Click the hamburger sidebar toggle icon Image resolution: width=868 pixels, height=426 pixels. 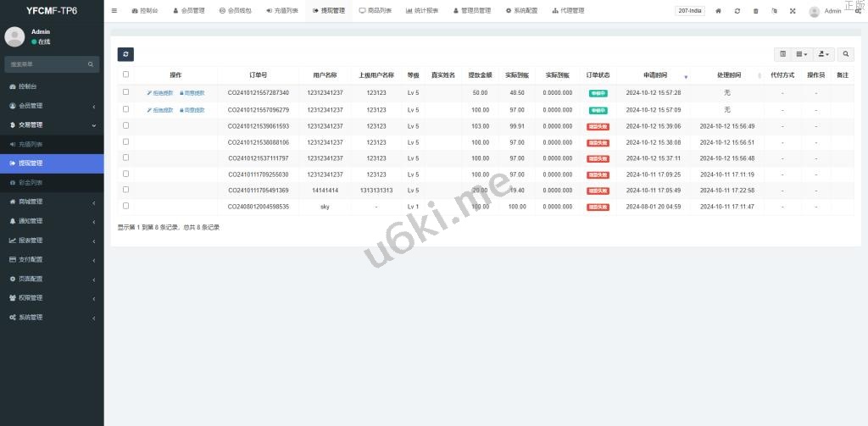[114, 11]
